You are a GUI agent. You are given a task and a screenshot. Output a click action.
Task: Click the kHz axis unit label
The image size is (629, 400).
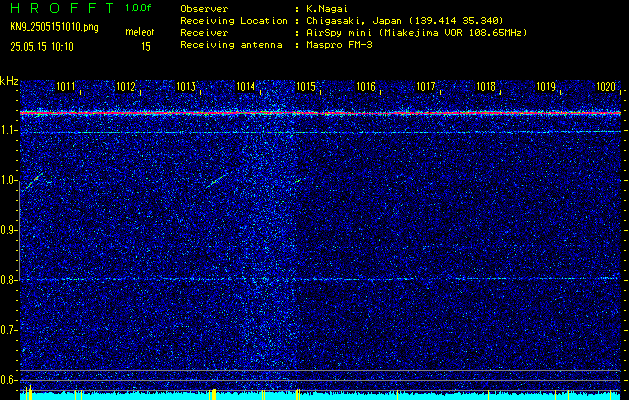point(9,81)
